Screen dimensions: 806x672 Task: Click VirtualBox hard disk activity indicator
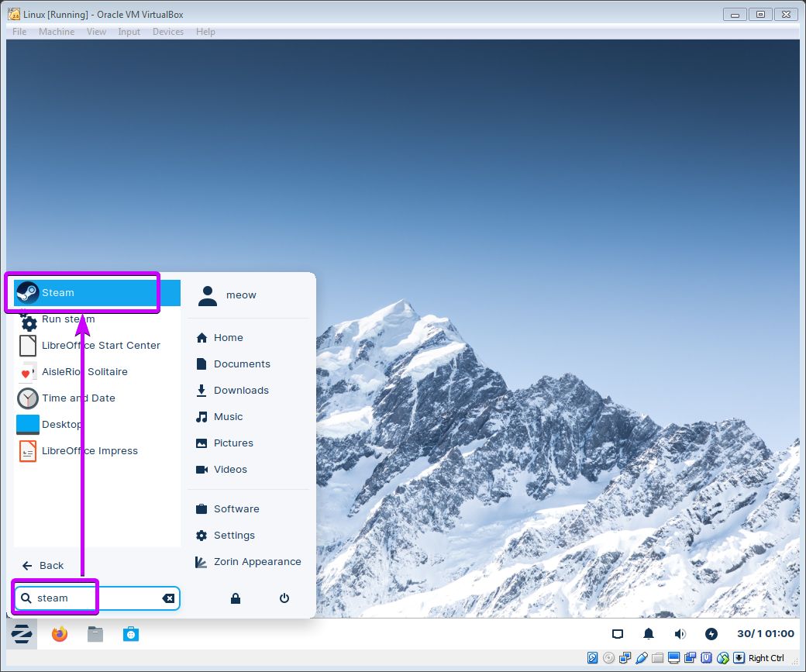click(592, 657)
